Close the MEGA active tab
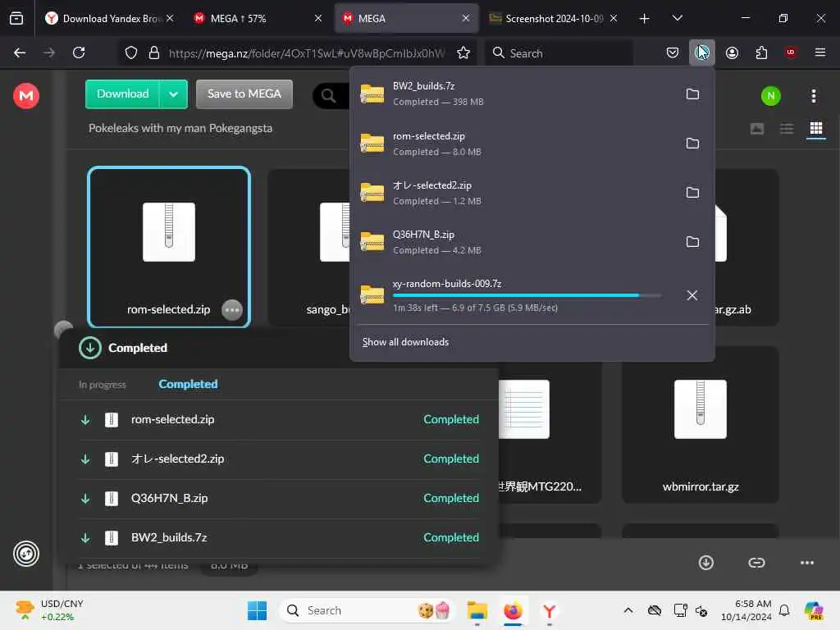Screen dimensions: 840x630 (x=466, y=18)
